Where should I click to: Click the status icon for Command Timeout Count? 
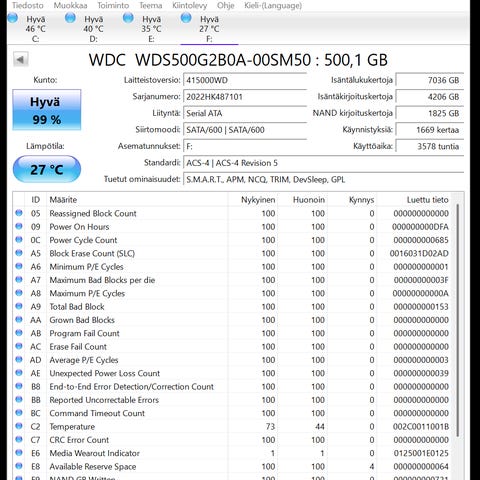19,413
